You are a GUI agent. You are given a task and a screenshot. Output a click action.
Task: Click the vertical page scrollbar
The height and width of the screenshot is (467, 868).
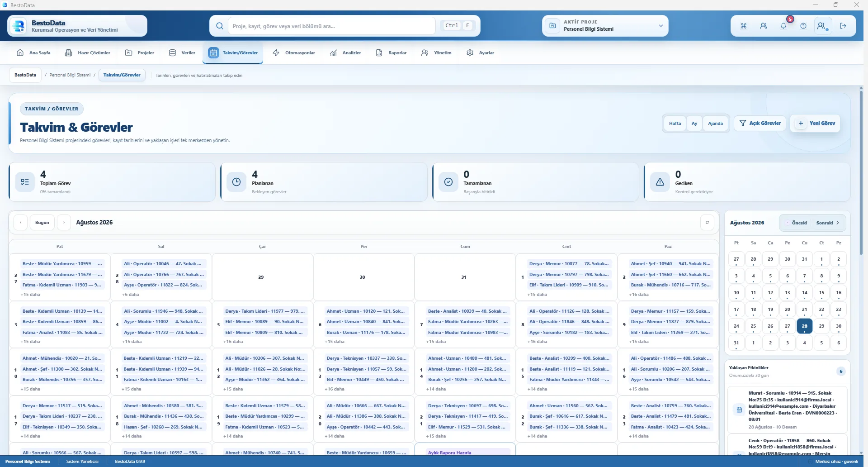coord(861,172)
